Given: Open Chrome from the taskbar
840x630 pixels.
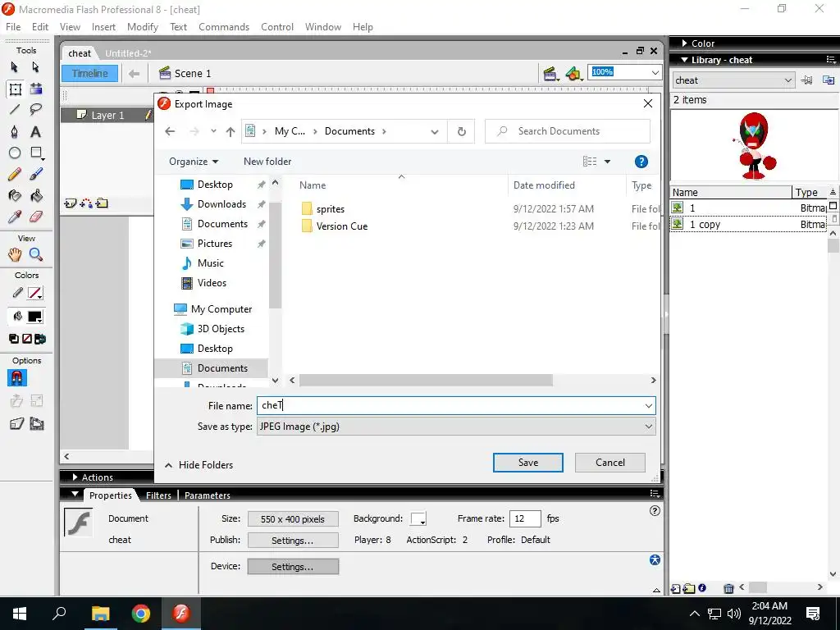Looking at the screenshot, I should tap(141, 614).
